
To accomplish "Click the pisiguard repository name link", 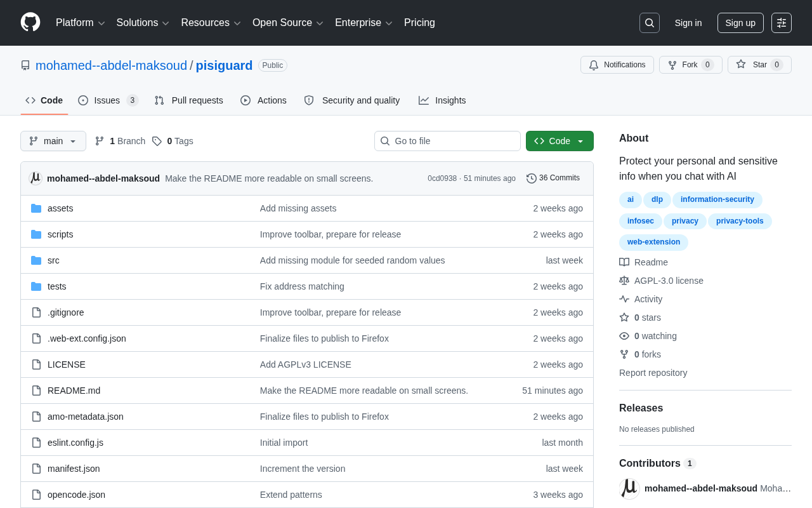I will pos(224,65).
